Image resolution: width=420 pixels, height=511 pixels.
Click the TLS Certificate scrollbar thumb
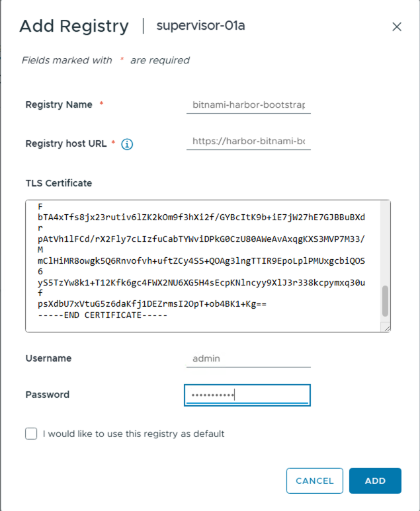pyautogui.click(x=385, y=301)
